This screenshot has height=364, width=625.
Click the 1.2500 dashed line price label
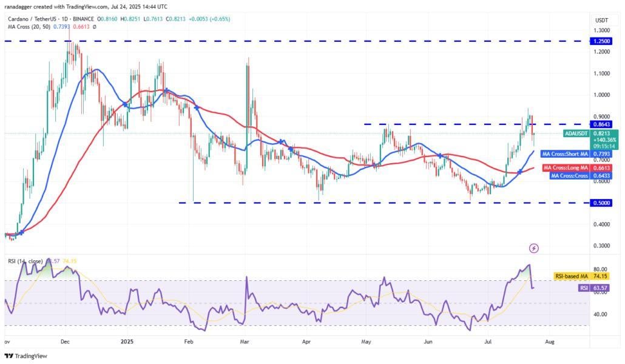coord(601,41)
